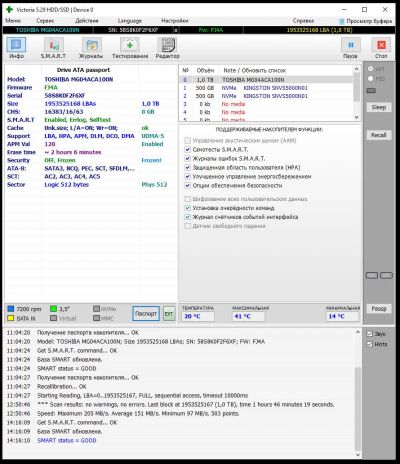Click the Security OFF, Frozen value
Screen dimensions: 400x464
click(60, 160)
